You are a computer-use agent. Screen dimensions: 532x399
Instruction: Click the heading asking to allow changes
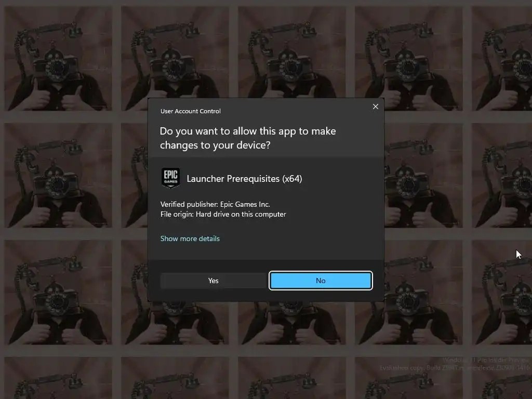[x=248, y=138]
